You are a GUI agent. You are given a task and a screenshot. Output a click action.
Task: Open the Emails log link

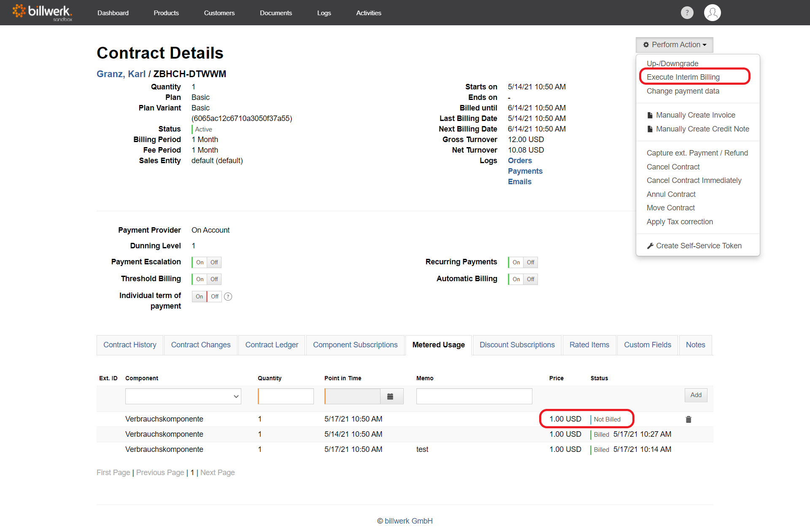[x=520, y=182]
